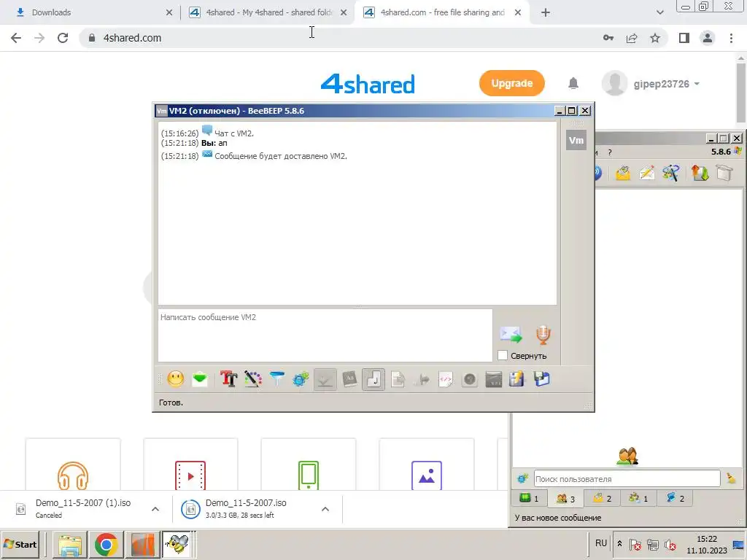Image resolution: width=747 pixels, height=560 pixels.
Task: Click the message field Написать сообщение VM2
Action: (325, 335)
